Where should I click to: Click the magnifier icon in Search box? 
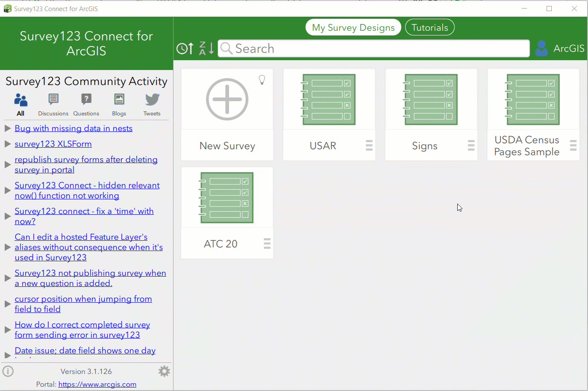click(x=226, y=48)
